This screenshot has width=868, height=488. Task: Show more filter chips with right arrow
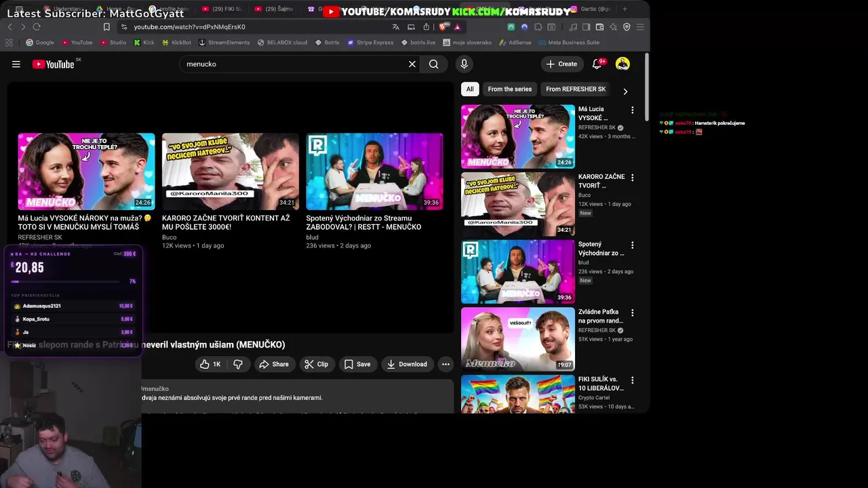[x=625, y=91]
